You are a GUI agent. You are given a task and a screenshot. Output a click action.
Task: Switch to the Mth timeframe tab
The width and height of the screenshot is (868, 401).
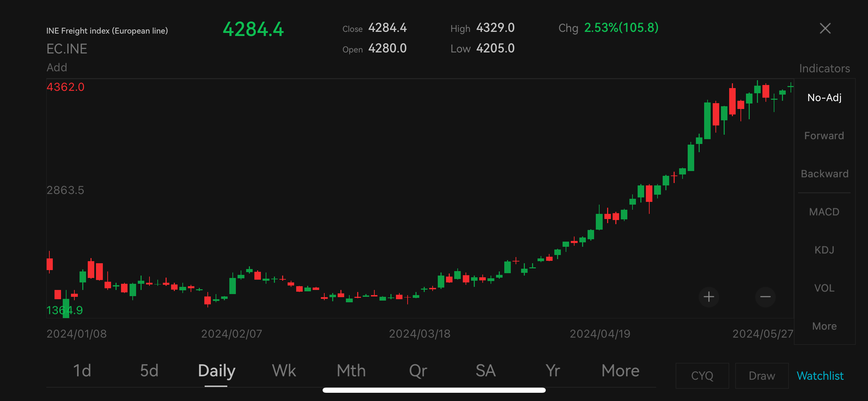pyautogui.click(x=351, y=371)
